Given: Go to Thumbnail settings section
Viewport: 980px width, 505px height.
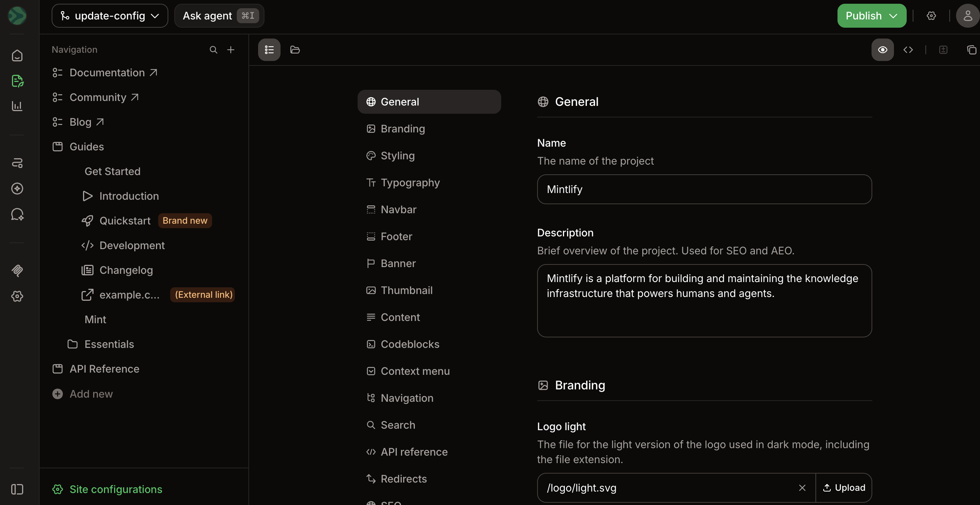Looking at the screenshot, I should click(x=429, y=290).
